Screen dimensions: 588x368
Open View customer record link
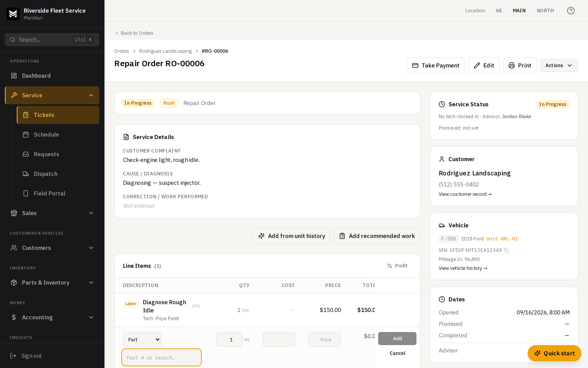click(x=465, y=194)
